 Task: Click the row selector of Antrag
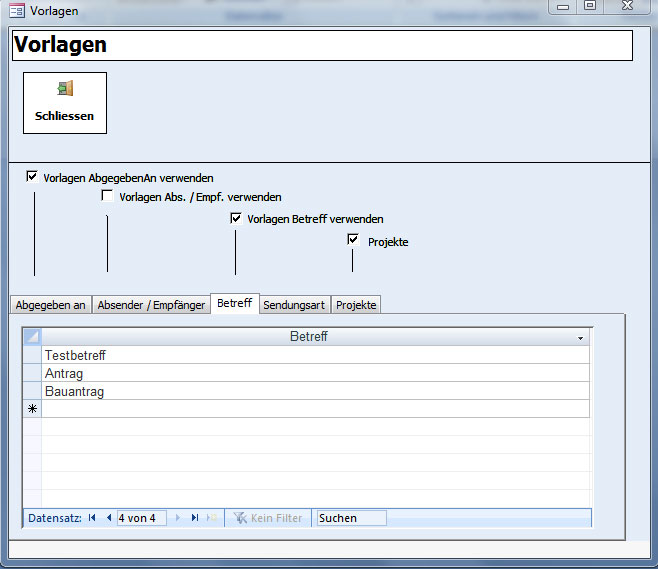coord(32,373)
